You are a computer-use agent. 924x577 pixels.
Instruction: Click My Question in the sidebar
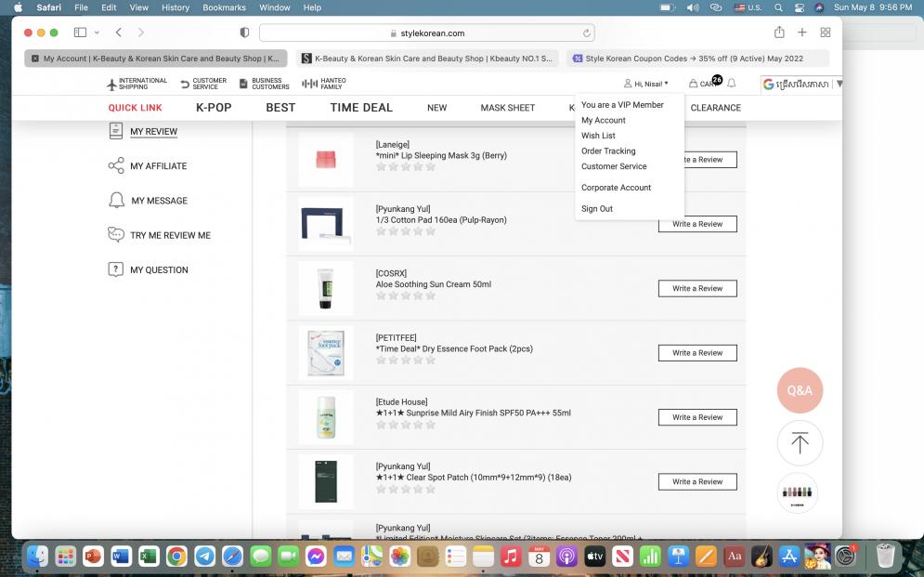click(159, 270)
